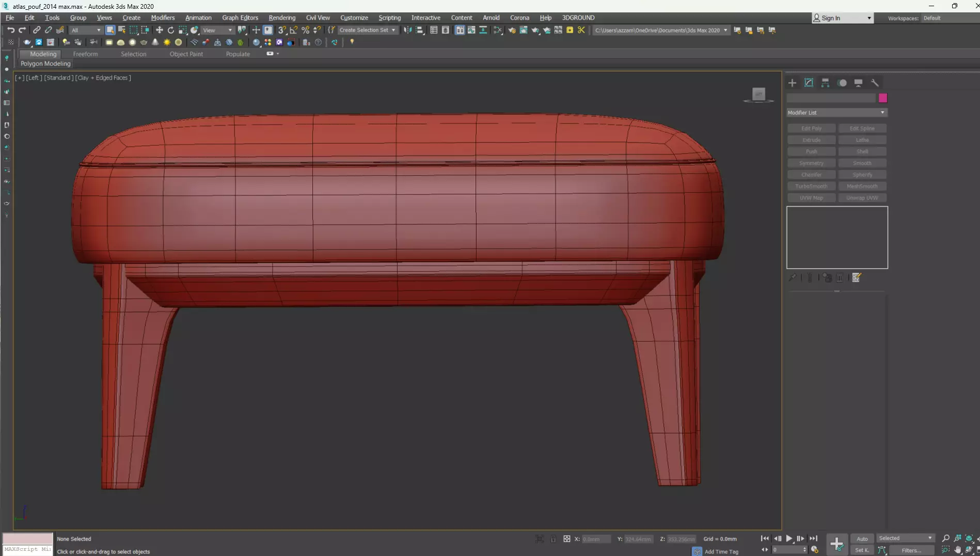Toggle the 3D Snaps icon
The width and height of the screenshot is (980, 556).
(x=282, y=30)
